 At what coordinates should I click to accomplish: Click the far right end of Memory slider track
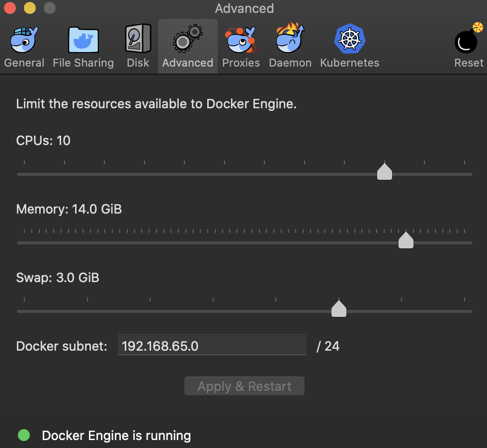[x=470, y=243]
